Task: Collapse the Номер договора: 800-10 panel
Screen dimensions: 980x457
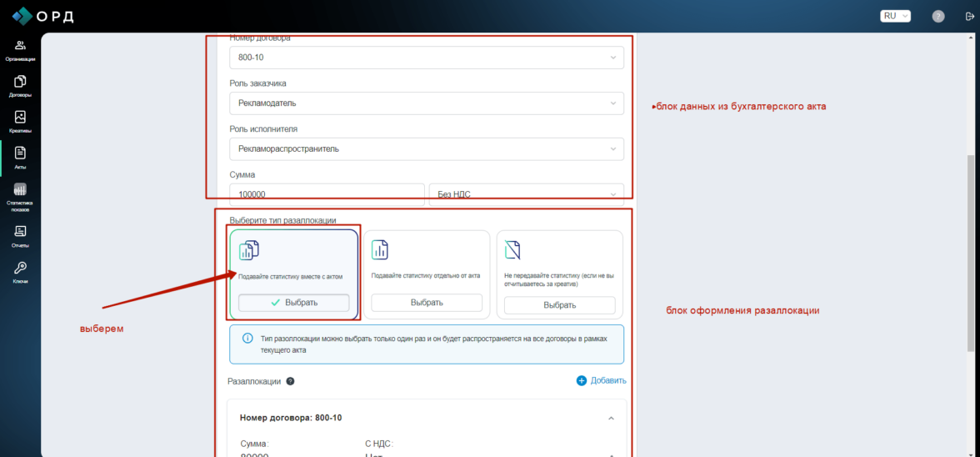Action: pyautogui.click(x=612, y=419)
